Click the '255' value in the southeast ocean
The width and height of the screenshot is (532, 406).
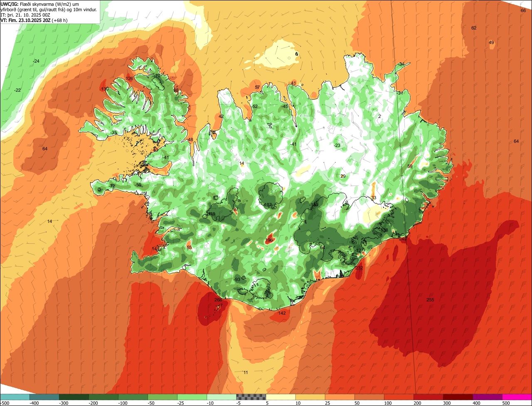pos(430,300)
